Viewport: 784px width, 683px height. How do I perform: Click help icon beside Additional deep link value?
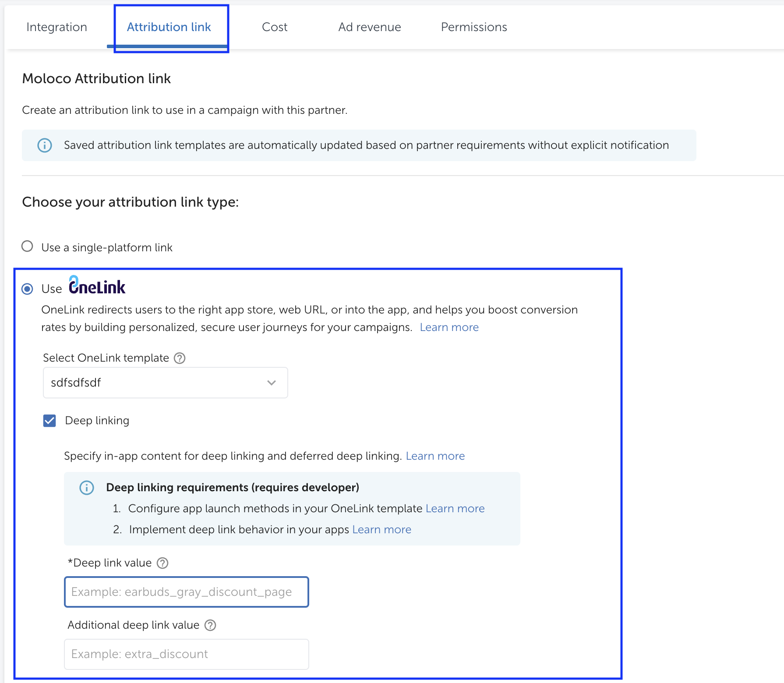[x=210, y=625]
